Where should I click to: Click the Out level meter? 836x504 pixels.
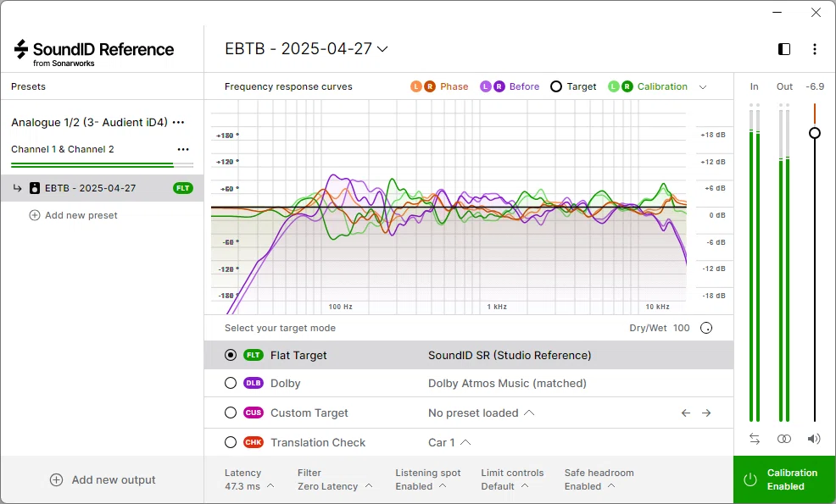(783, 263)
